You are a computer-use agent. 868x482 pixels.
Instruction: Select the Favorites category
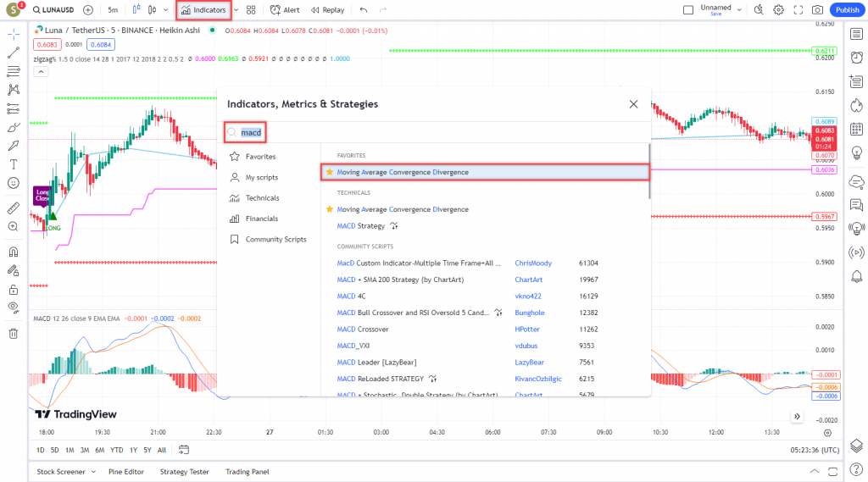click(260, 157)
